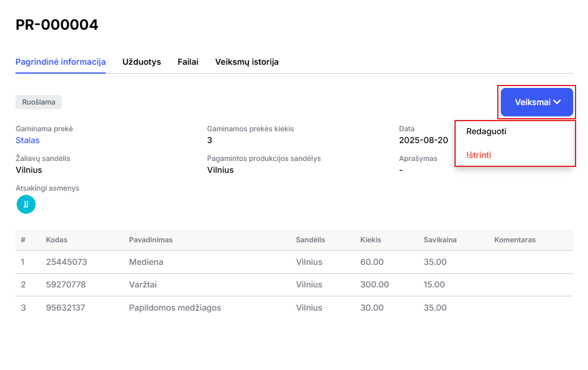Click the Sandėlis column header
The width and height of the screenshot is (588, 370).
310,240
